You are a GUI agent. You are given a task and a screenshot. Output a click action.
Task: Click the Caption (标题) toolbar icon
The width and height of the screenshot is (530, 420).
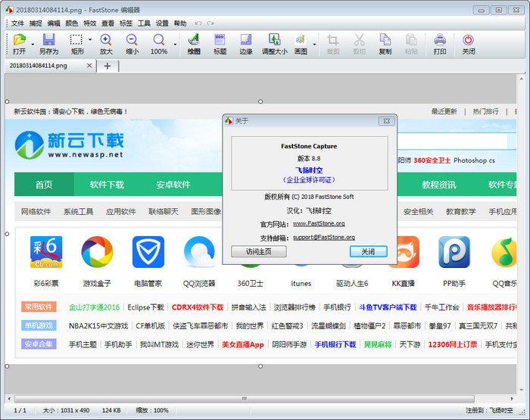(x=220, y=39)
